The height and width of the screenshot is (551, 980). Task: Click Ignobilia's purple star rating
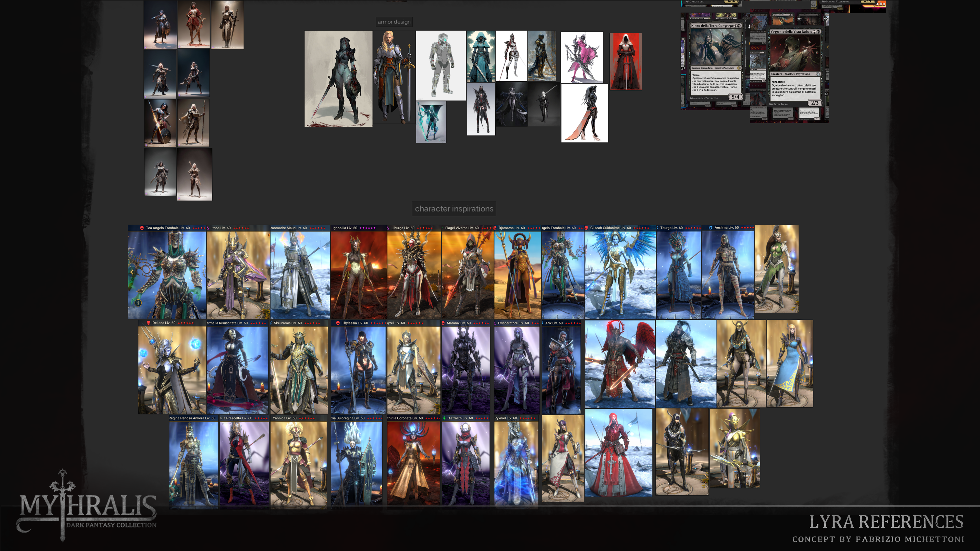click(367, 228)
